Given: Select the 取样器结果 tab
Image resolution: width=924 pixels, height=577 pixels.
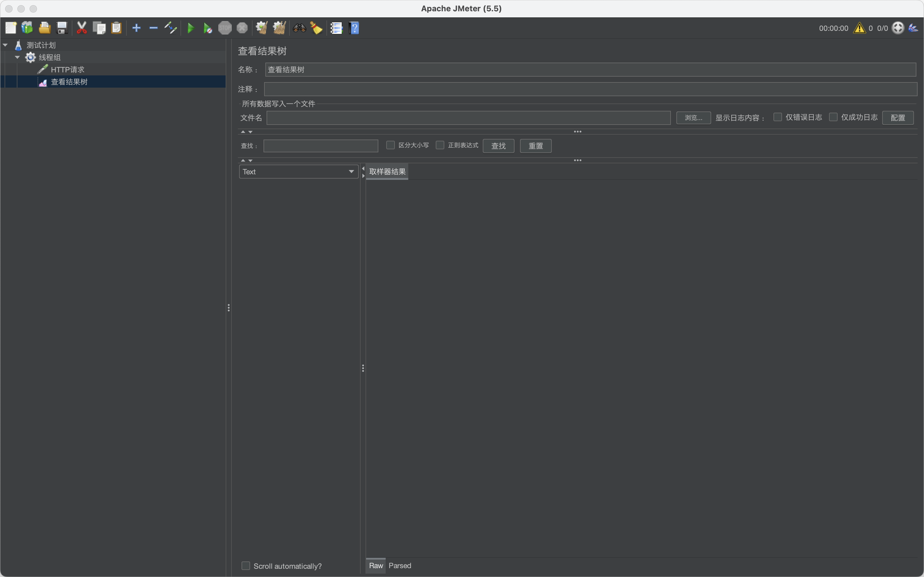Looking at the screenshot, I should click(387, 172).
